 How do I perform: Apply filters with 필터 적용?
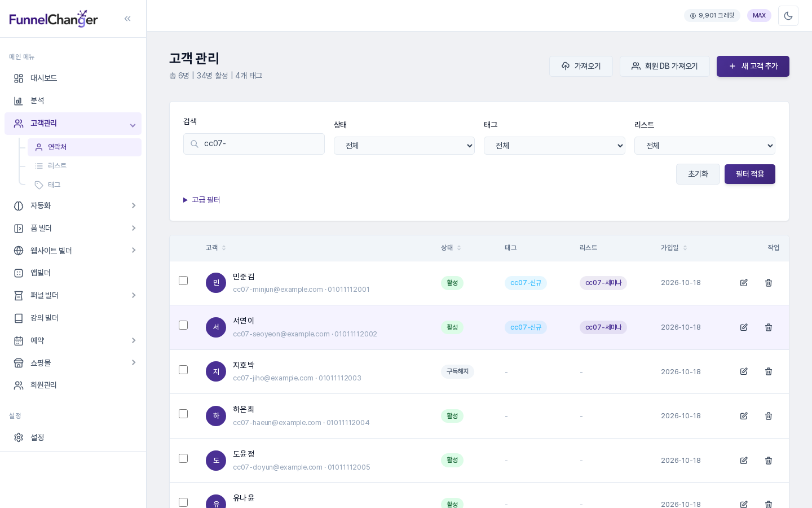coord(750,174)
